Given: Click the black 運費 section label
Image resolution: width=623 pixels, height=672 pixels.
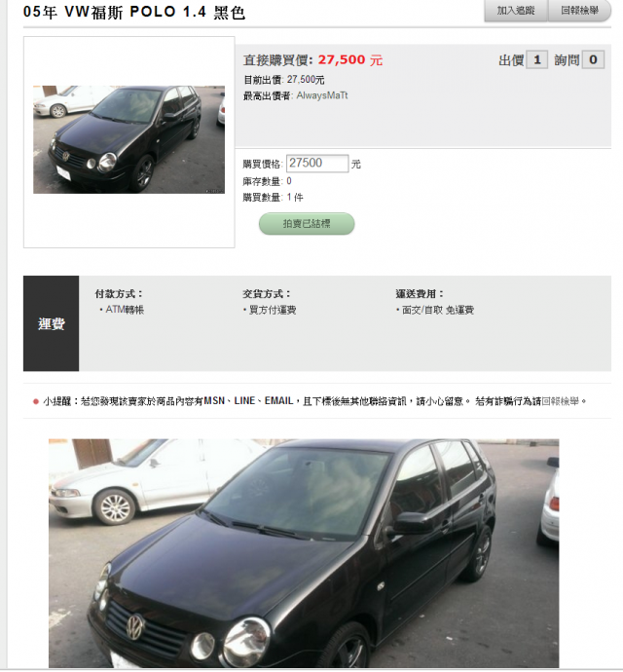Looking at the screenshot, I should tap(51, 323).
